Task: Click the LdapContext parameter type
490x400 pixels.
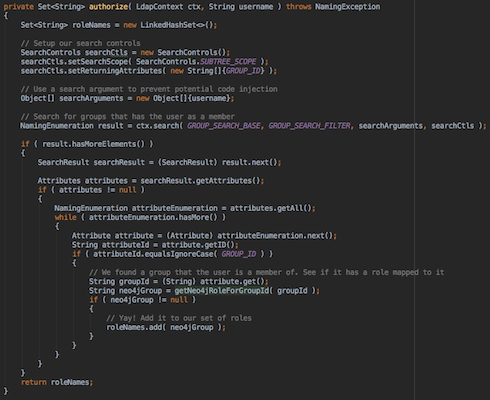Action: pos(159,7)
